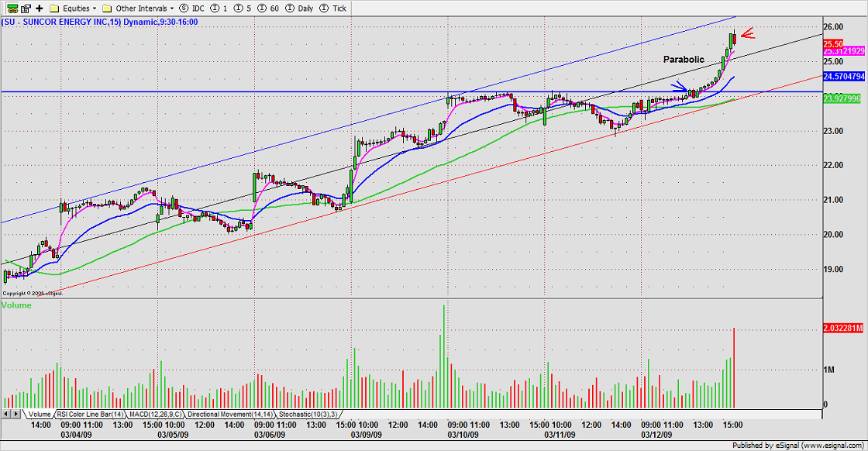Click the tab scroll right arrow
Screen dimensions: 868x451
click(16, 414)
